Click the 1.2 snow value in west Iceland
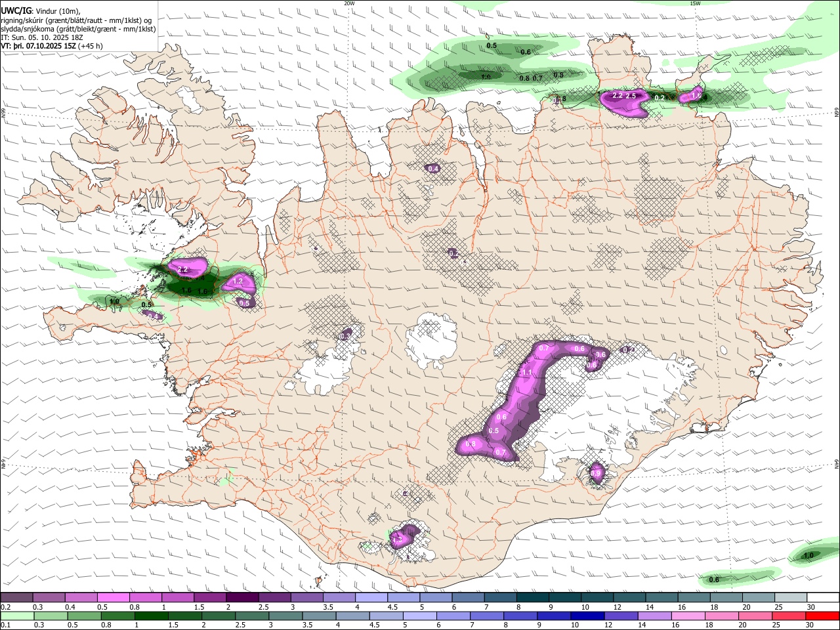The width and height of the screenshot is (840, 630). point(238,281)
